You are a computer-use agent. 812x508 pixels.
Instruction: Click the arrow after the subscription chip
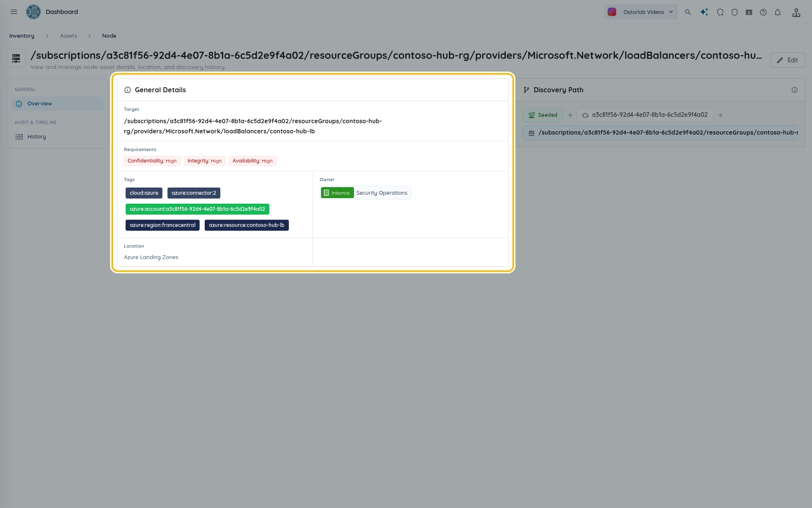coord(720,115)
